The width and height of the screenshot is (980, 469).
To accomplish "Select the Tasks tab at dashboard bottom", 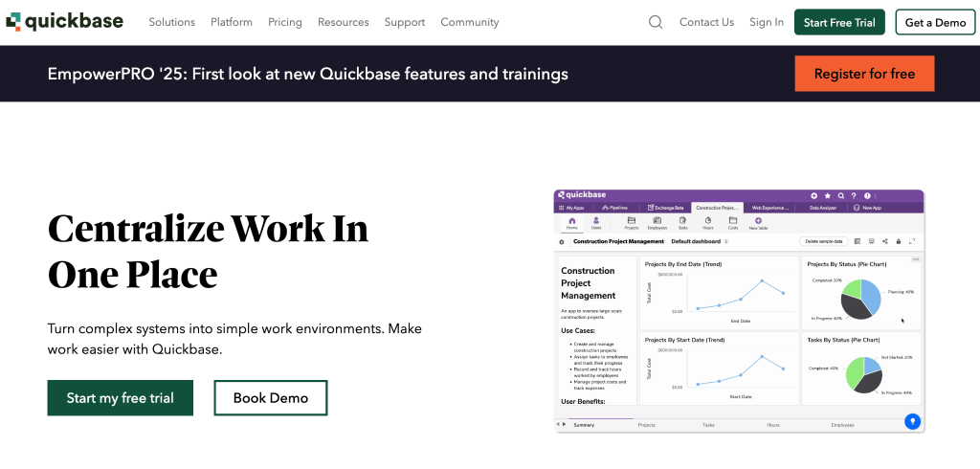I will coord(708,425).
